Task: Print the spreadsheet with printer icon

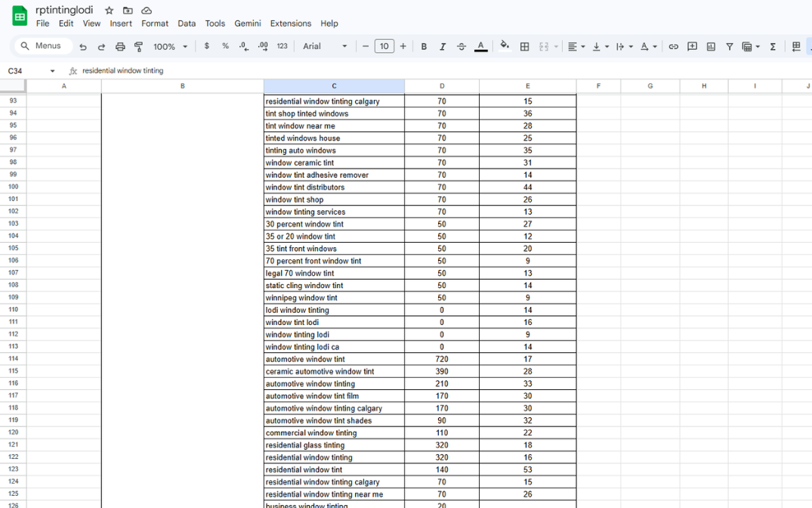Action: pyautogui.click(x=120, y=47)
